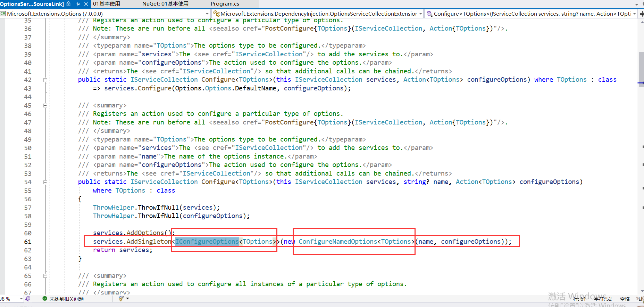The image size is (644, 307).
Task: Run code cleanup with the broom icon
Action: (121, 299)
